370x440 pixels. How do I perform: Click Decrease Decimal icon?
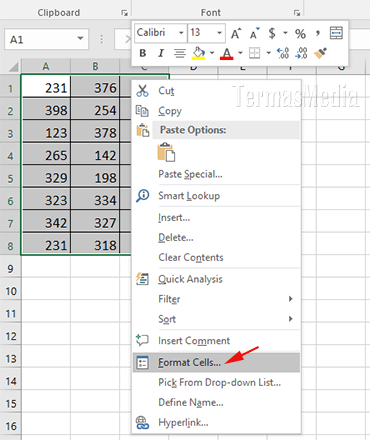click(x=301, y=53)
